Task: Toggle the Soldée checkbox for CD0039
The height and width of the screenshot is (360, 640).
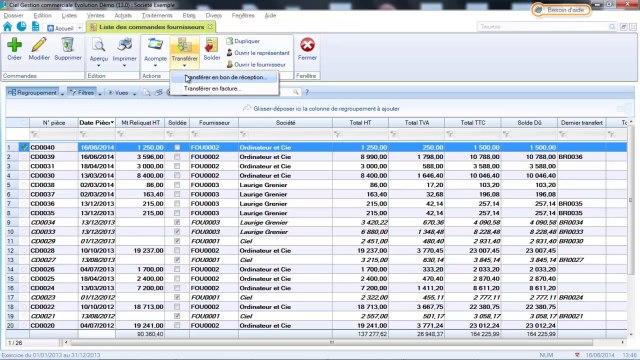Action: click(177, 157)
